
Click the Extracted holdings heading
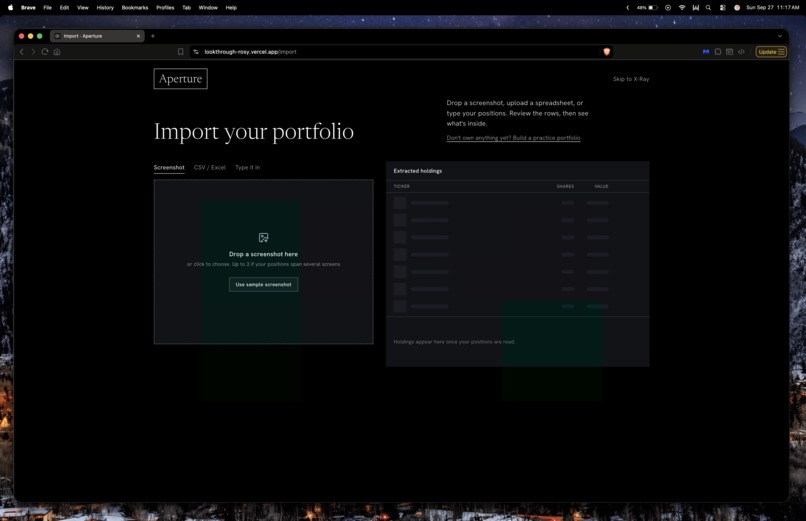417,171
